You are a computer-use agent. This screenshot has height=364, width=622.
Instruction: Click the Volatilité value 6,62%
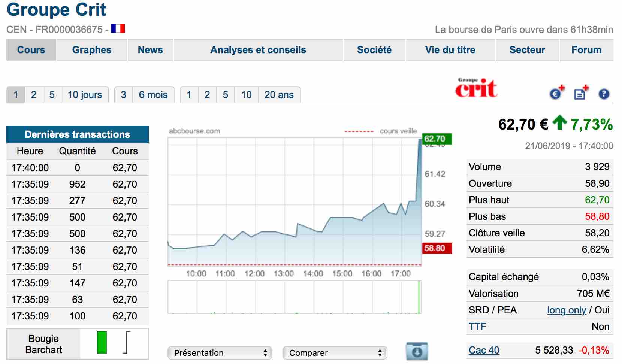click(595, 249)
